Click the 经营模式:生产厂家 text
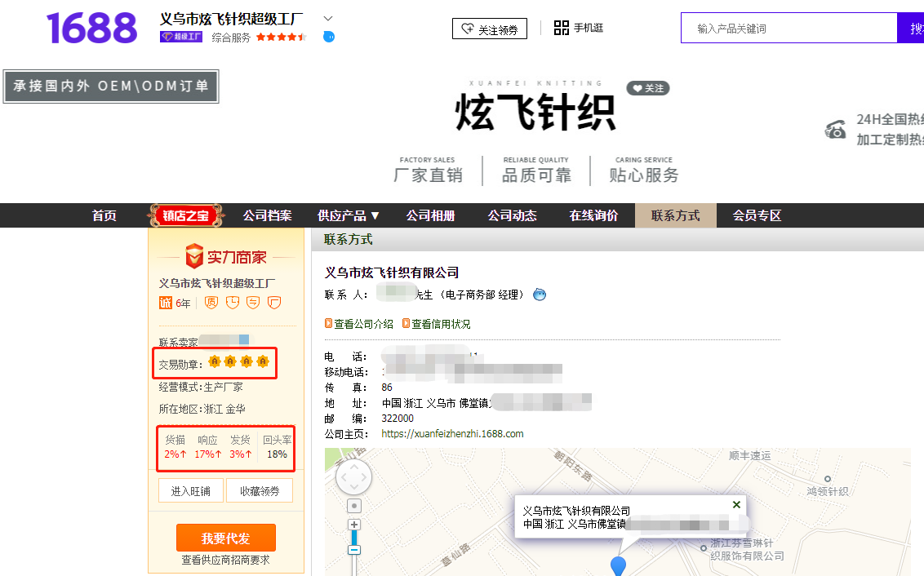924x576 pixels. (200, 387)
